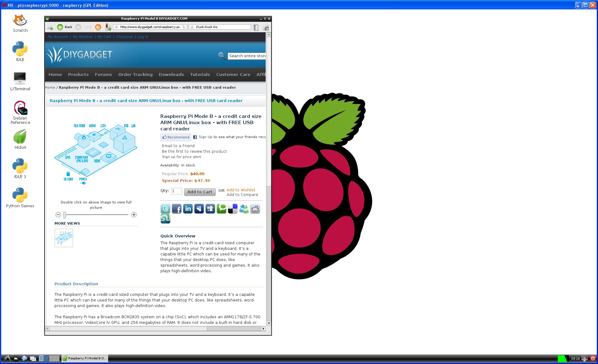This screenshot has height=364, width=598.
Task: Share the product on Technorati
Action: coord(221,209)
